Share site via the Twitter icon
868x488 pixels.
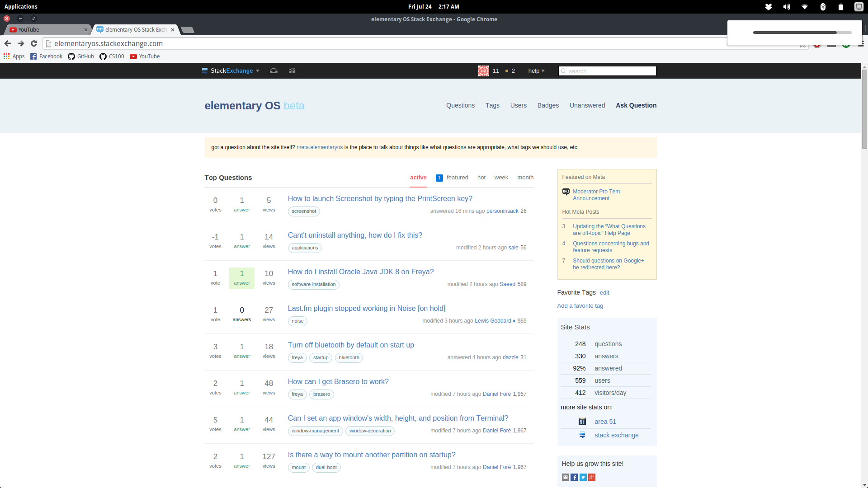[x=583, y=477]
